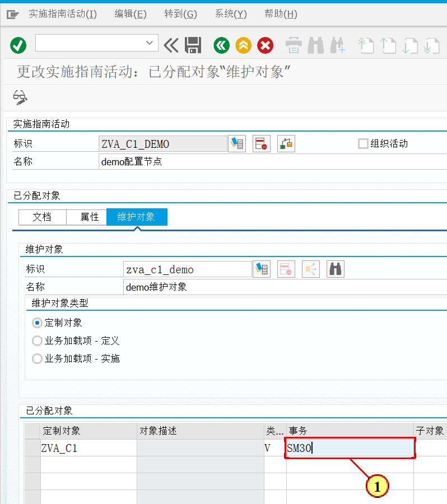This screenshot has width=447, height=504.
Task: Open the 帮助(H) menu
Action: (x=281, y=14)
